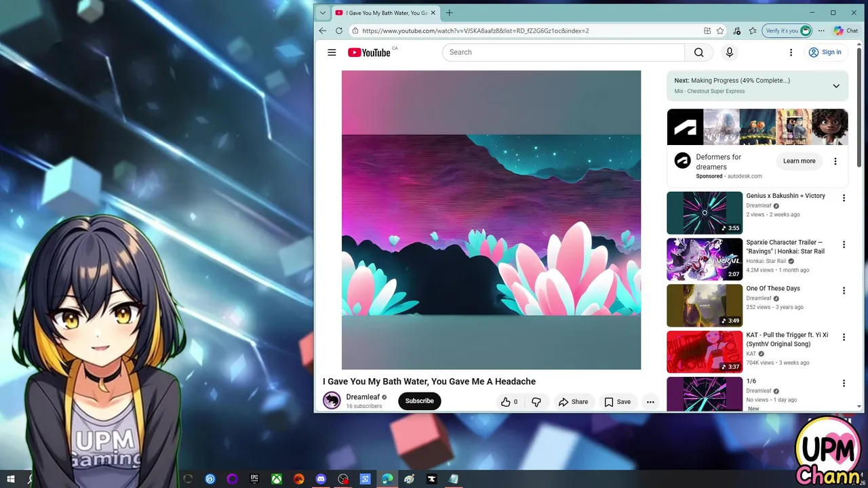Click Sign in on YouTube
This screenshot has height=488, width=868.
click(825, 52)
